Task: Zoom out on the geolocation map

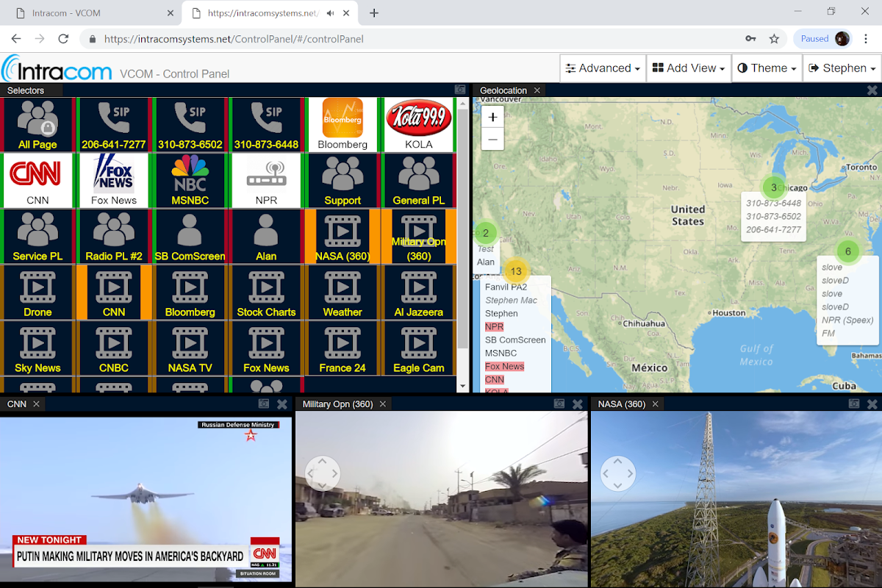Action: [492, 139]
